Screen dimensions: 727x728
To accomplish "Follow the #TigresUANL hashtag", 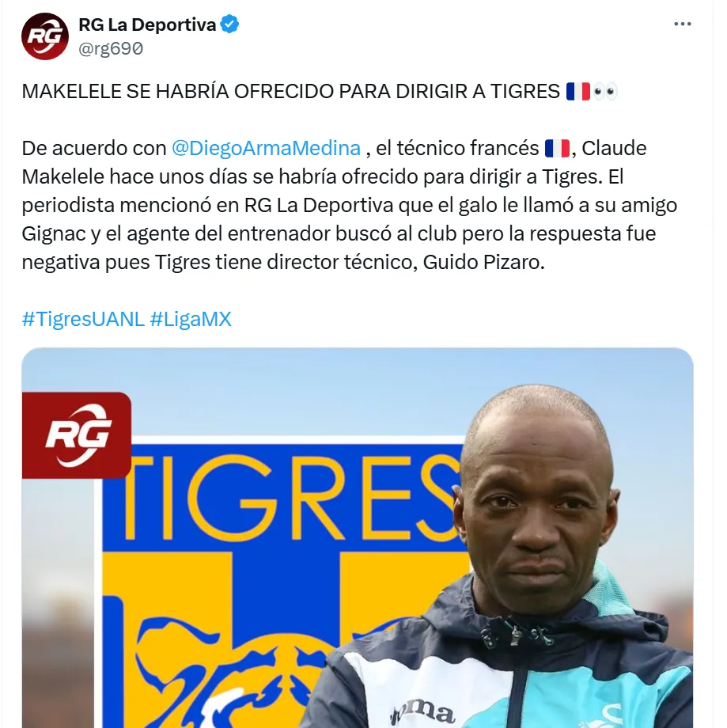I will pyautogui.click(x=83, y=320).
